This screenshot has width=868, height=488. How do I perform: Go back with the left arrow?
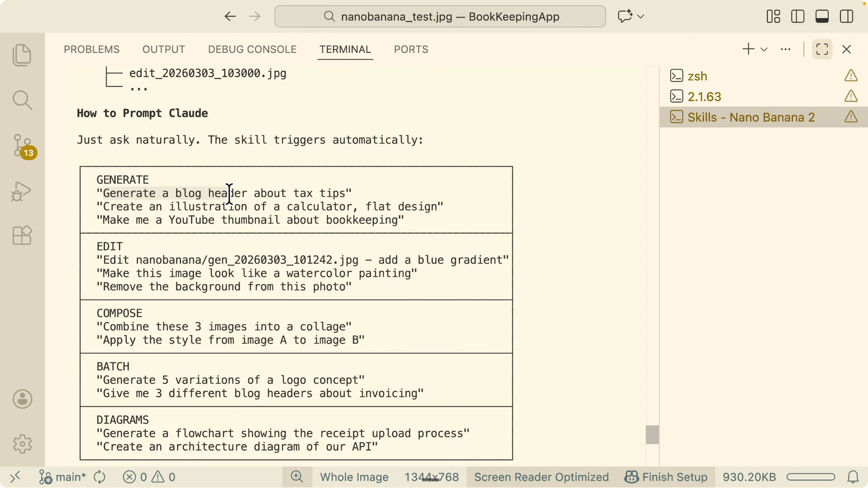tap(230, 17)
